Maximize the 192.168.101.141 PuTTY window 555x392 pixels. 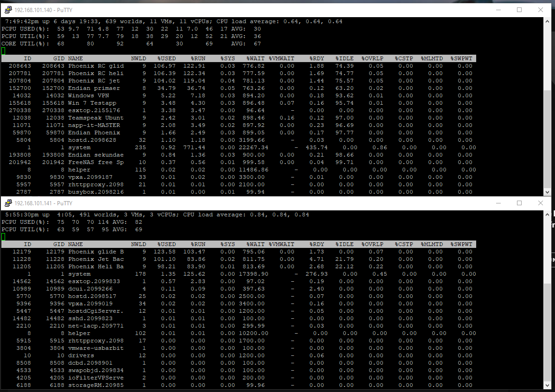(519, 203)
